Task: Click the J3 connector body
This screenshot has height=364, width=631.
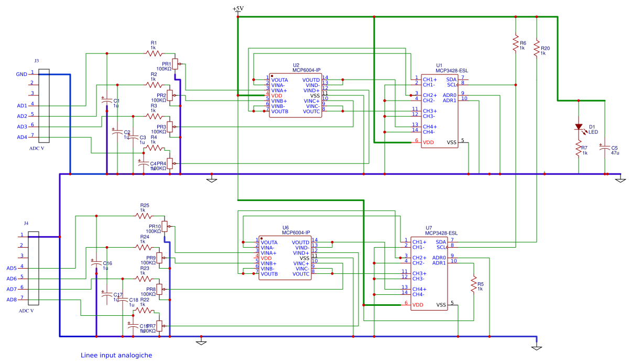Action: pyautogui.click(x=44, y=106)
